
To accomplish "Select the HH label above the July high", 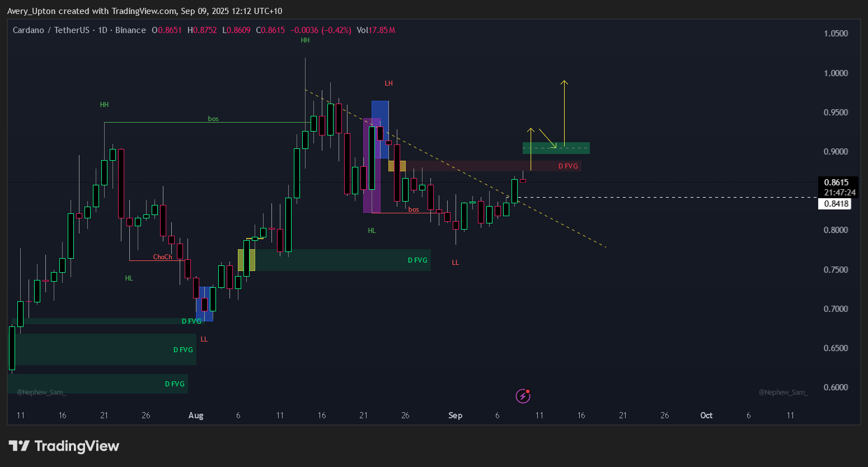I will tap(104, 105).
